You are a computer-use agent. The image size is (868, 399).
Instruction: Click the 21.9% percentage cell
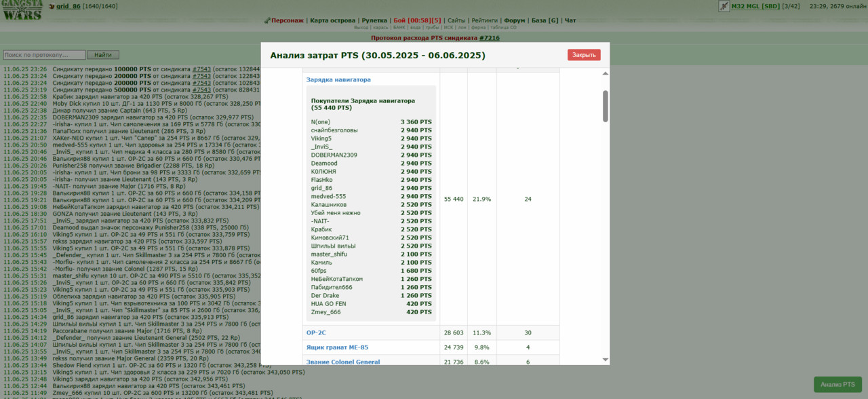(481, 199)
